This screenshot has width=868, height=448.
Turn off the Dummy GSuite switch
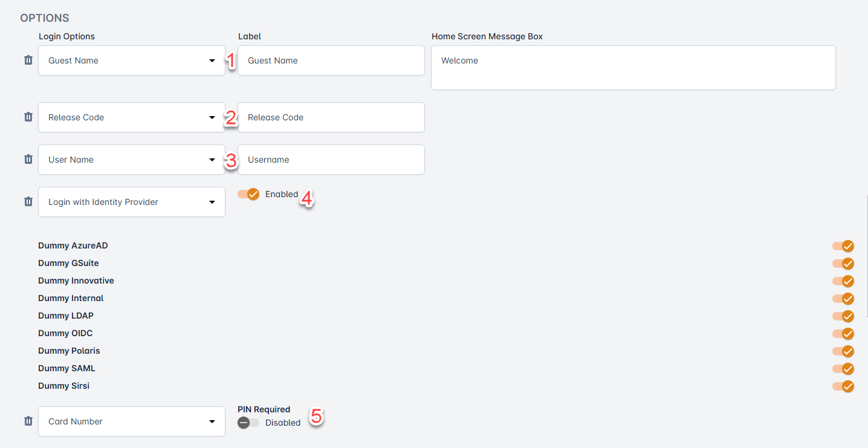[843, 264]
